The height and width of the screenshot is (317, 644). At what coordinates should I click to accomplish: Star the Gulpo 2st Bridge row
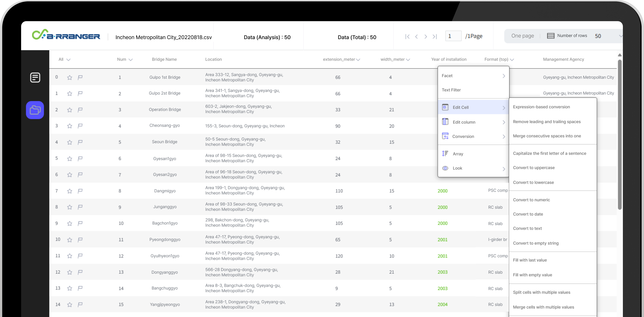click(x=70, y=94)
